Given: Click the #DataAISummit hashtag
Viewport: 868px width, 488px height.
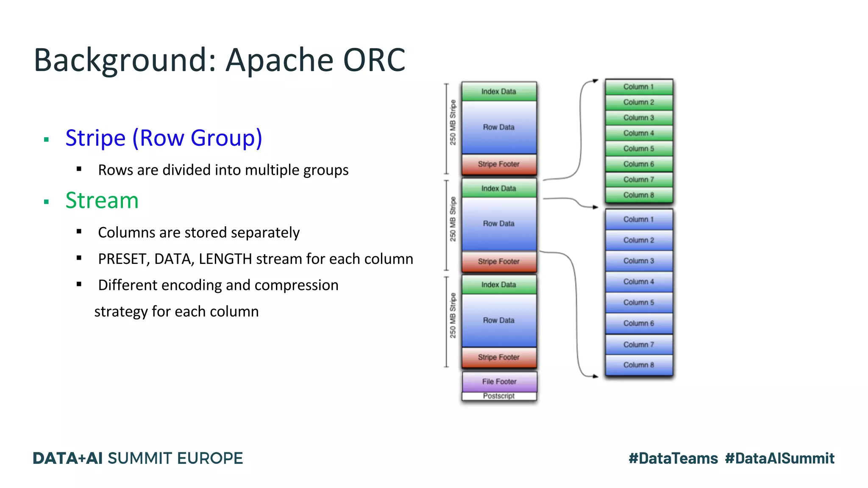Looking at the screenshot, I should 779,458.
